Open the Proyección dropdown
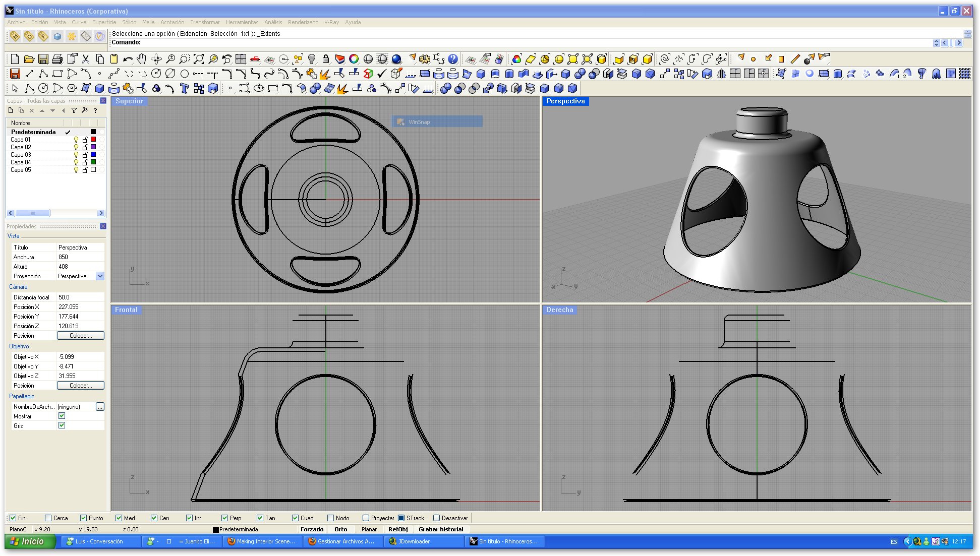Viewport: 980px width, 556px height. [x=100, y=276]
